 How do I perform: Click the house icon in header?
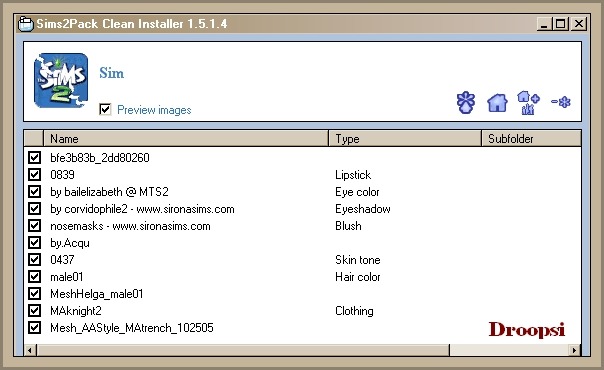point(497,103)
